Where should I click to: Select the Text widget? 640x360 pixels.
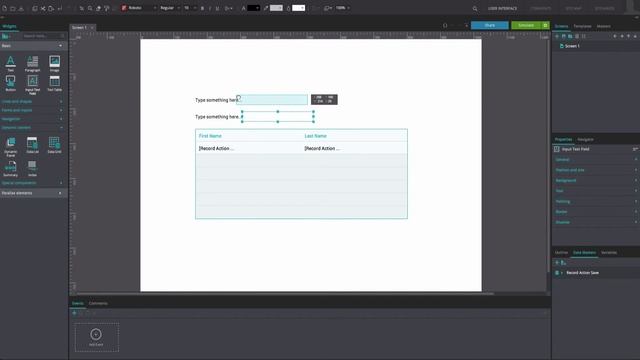11,64
